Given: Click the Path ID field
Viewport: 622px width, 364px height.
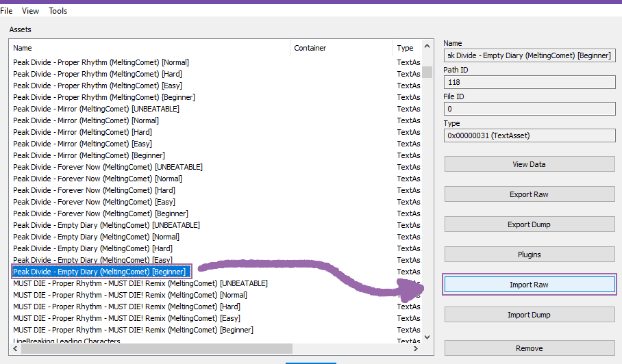Looking at the screenshot, I should click(529, 82).
